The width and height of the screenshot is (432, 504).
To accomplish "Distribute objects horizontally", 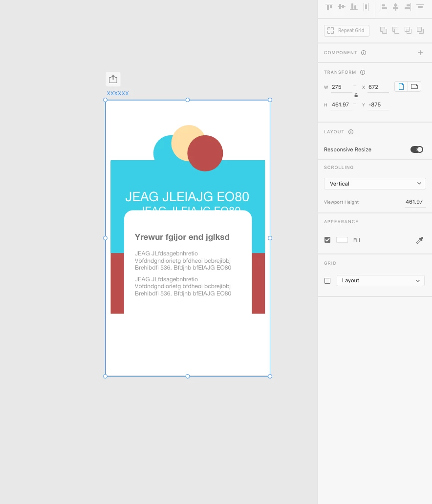I will (x=366, y=7).
